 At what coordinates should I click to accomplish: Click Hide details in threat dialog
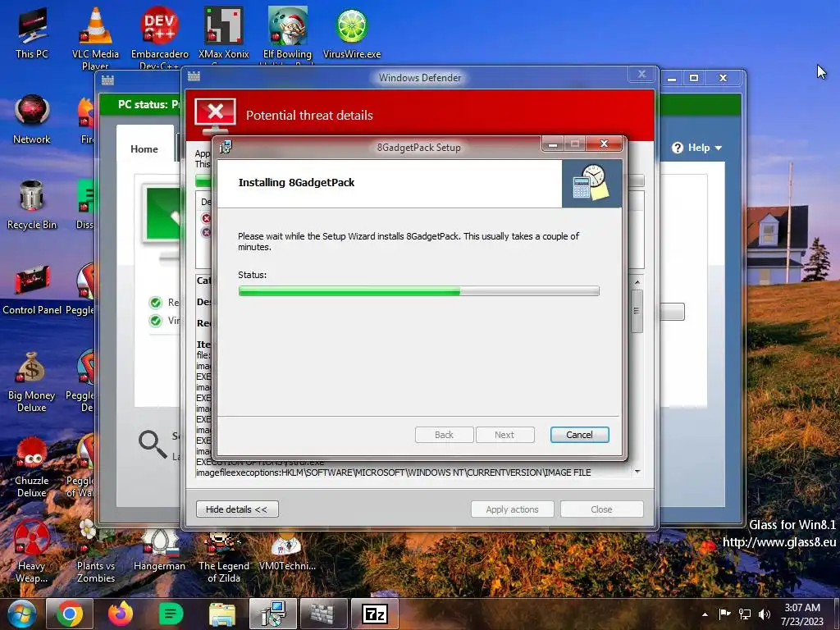(237, 509)
